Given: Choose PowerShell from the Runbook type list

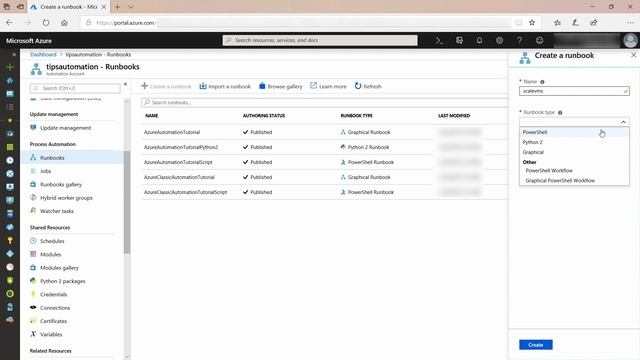Looking at the screenshot, I should coord(574,132).
